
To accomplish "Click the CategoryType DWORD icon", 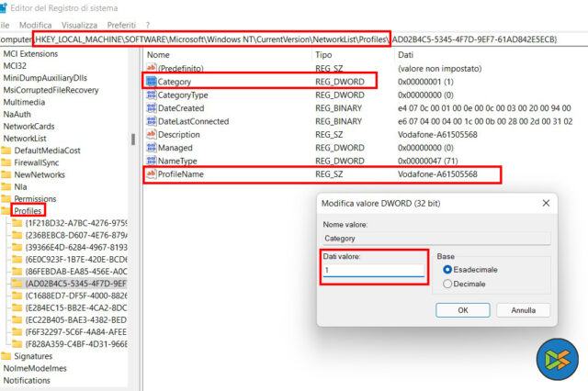I will (151, 95).
